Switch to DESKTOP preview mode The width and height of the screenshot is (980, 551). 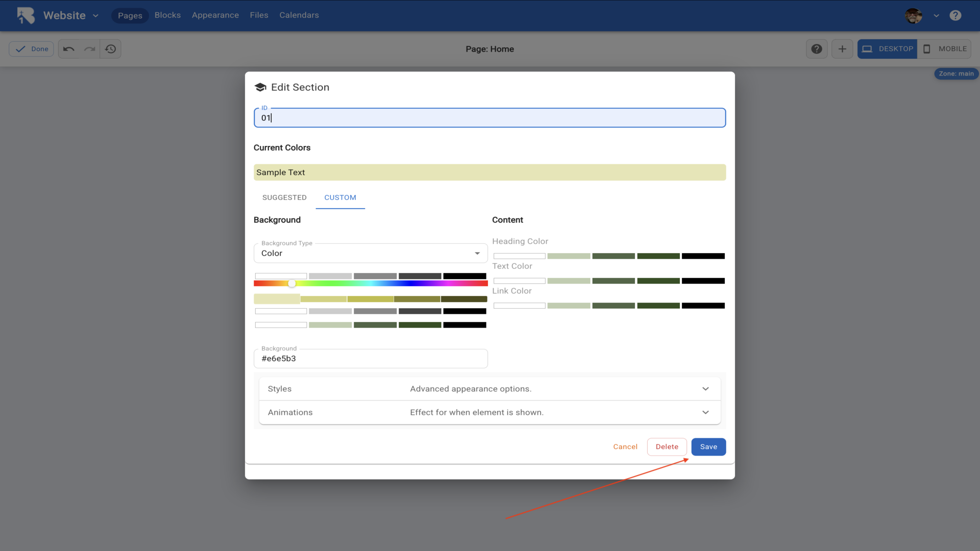(887, 49)
